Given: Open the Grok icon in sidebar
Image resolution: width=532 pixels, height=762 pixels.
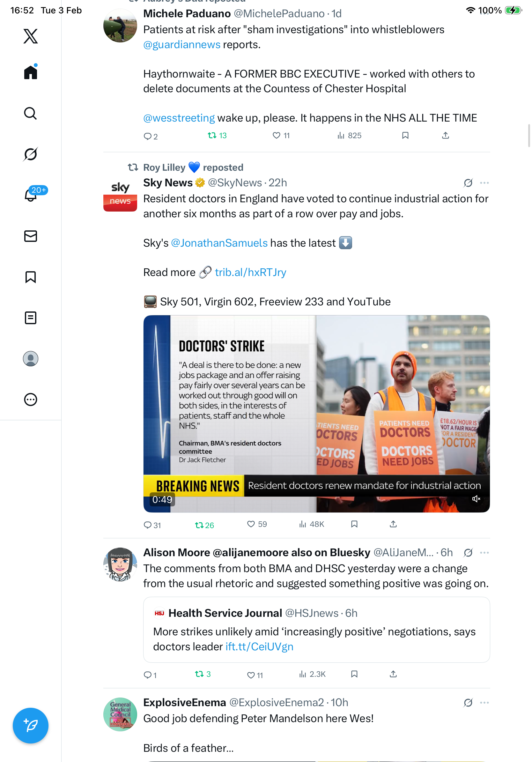Looking at the screenshot, I should pos(31,154).
